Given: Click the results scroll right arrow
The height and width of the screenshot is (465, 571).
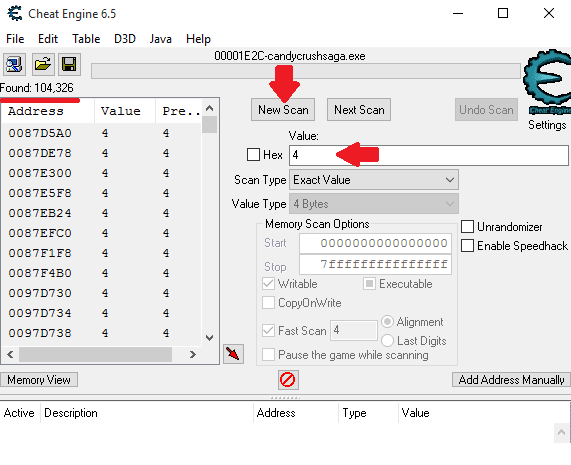Looking at the screenshot, I should click(193, 354).
